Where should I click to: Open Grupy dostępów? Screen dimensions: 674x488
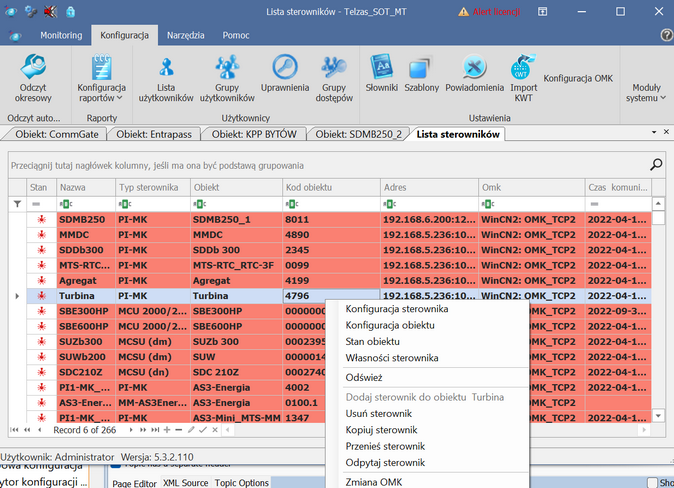(x=334, y=78)
